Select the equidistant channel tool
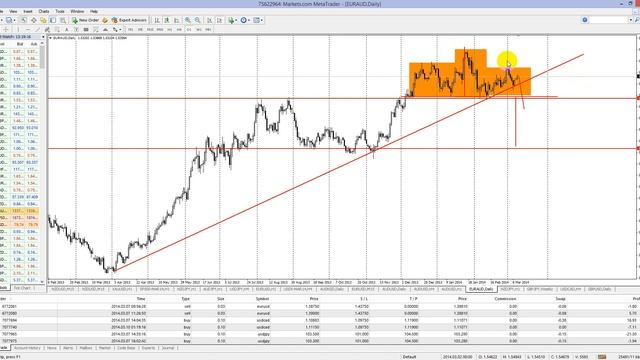This screenshot has width=640, height=360. (x=47, y=29)
